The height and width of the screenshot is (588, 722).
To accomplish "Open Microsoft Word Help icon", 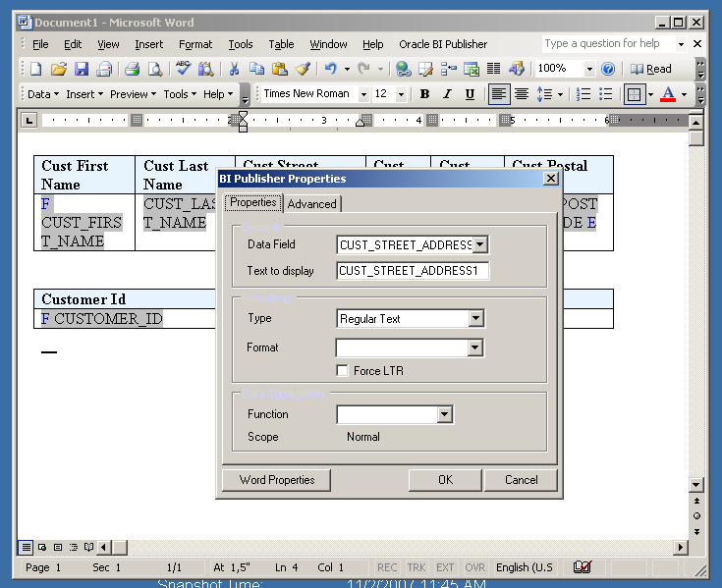I will (x=608, y=69).
